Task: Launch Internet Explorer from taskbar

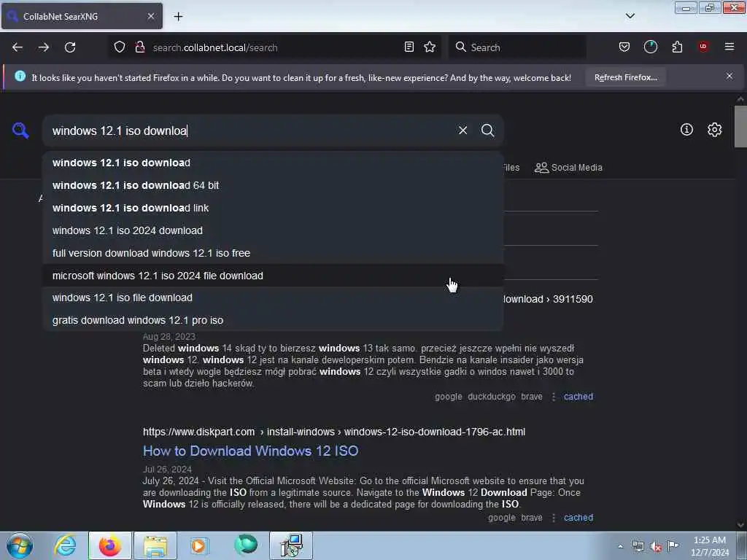Action: click(65, 545)
